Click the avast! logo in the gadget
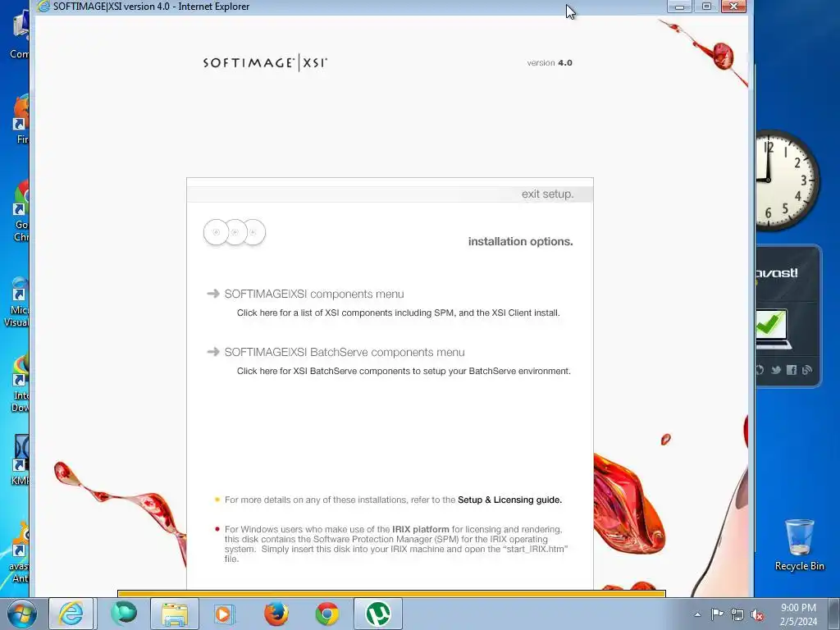Image resolution: width=840 pixels, height=630 pixels. point(776,272)
